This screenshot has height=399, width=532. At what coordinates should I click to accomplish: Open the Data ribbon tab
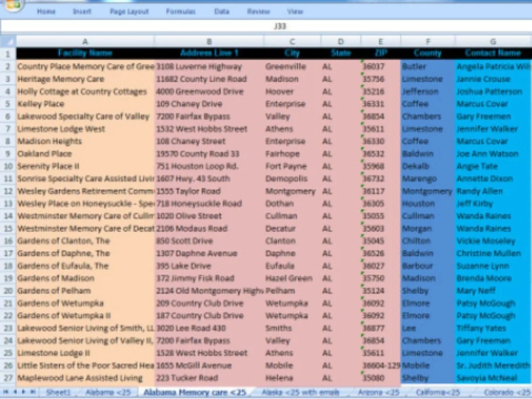tap(221, 12)
